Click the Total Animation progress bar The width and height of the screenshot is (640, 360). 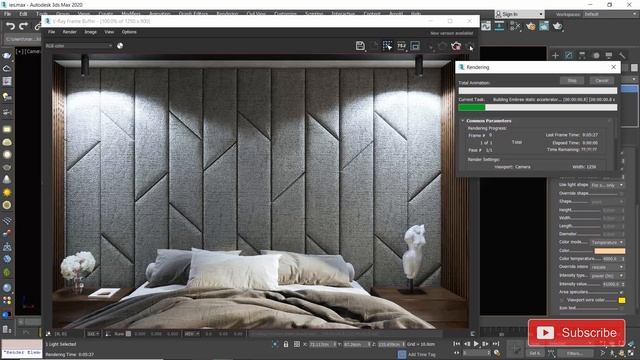click(538, 90)
